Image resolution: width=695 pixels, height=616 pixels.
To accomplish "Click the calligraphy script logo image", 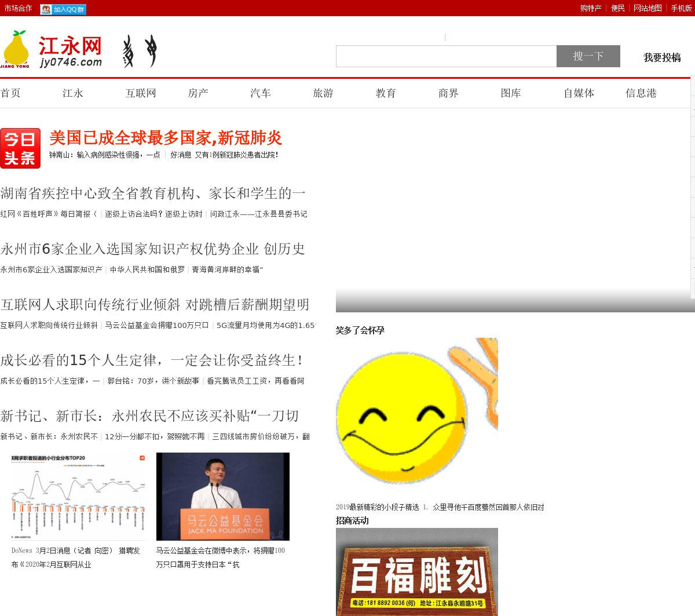I will pos(140,51).
